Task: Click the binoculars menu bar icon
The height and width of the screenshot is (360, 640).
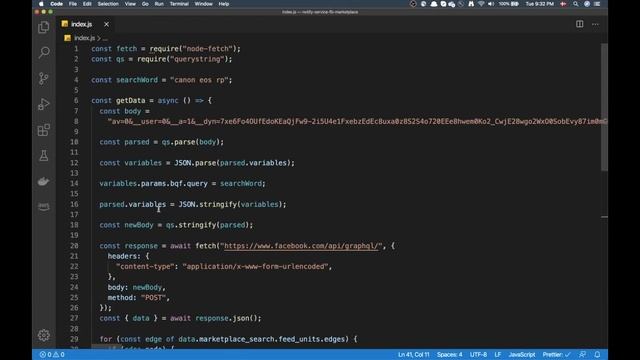Action: pyautogui.click(x=471, y=4)
